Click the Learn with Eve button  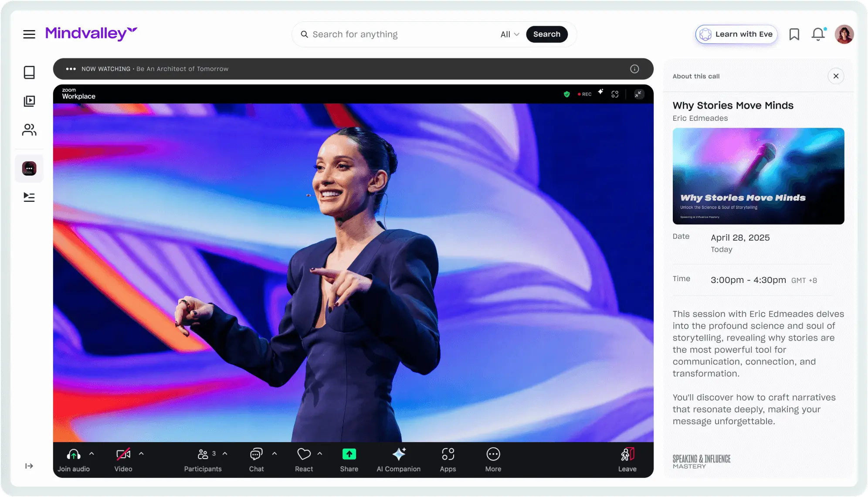736,34
